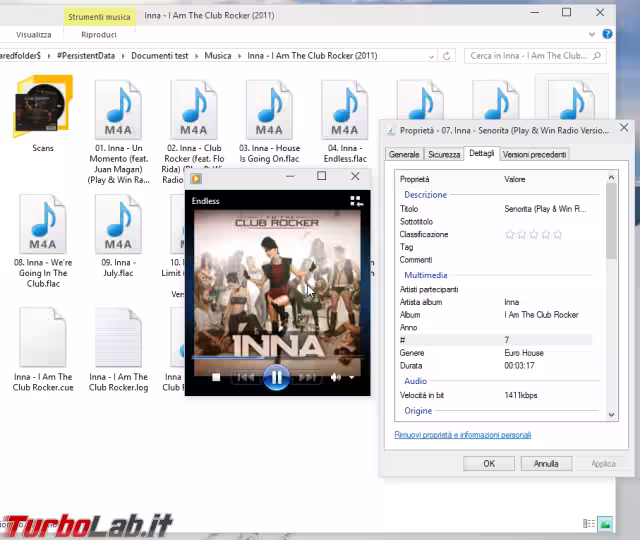Image resolution: width=640 pixels, height=540 pixels.
Task: Switch player to library view
Action: (356, 201)
